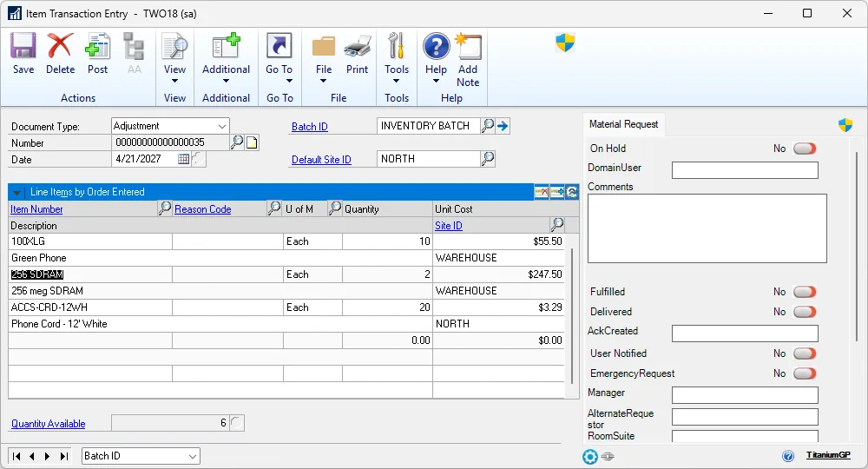Click the Site ID column link
The width and height of the screenshot is (868, 469).
[x=449, y=226]
